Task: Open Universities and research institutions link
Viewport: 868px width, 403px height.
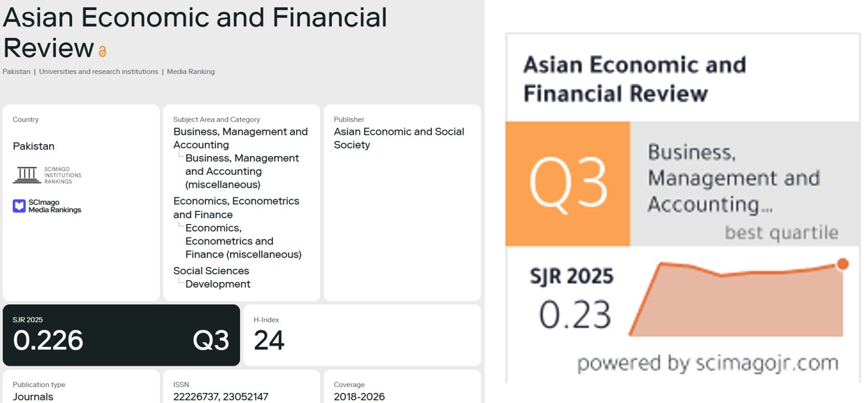Action: 99,71
